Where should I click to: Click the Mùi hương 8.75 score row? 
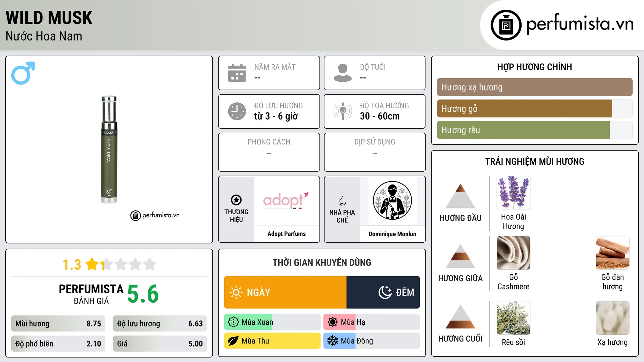58,324
